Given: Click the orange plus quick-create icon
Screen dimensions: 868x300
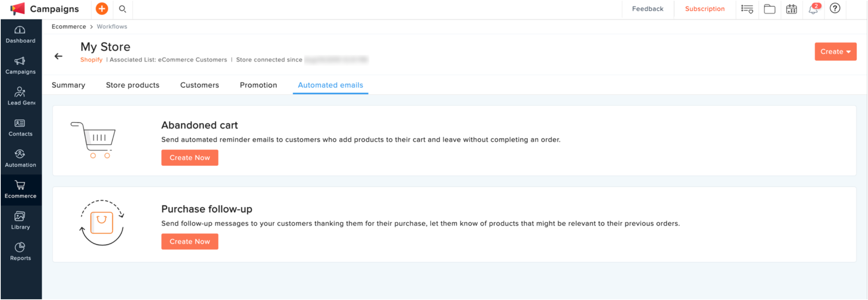Looking at the screenshot, I should pyautogui.click(x=102, y=9).
